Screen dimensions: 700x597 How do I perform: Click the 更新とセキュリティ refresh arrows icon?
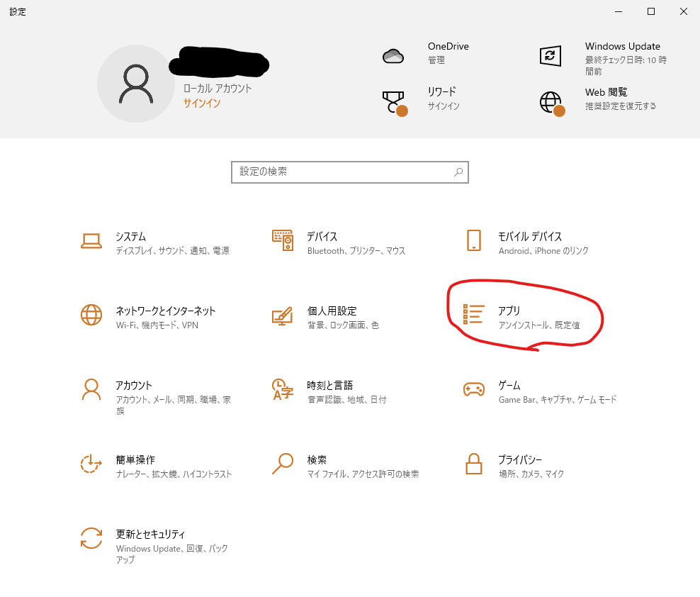91,538
